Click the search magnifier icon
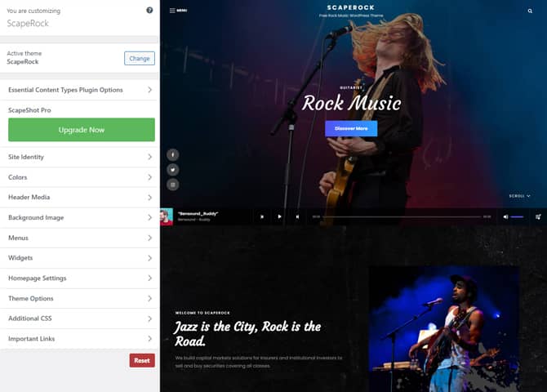 [x=529, y=11]
